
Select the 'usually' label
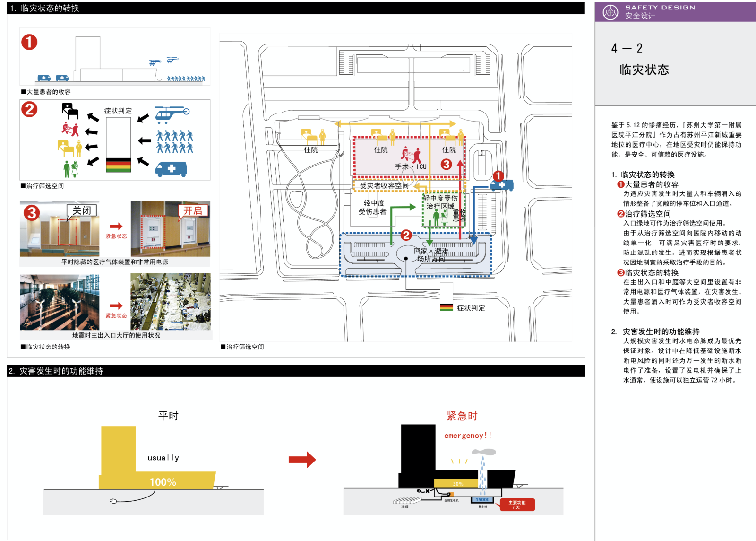tap(163, 458)
